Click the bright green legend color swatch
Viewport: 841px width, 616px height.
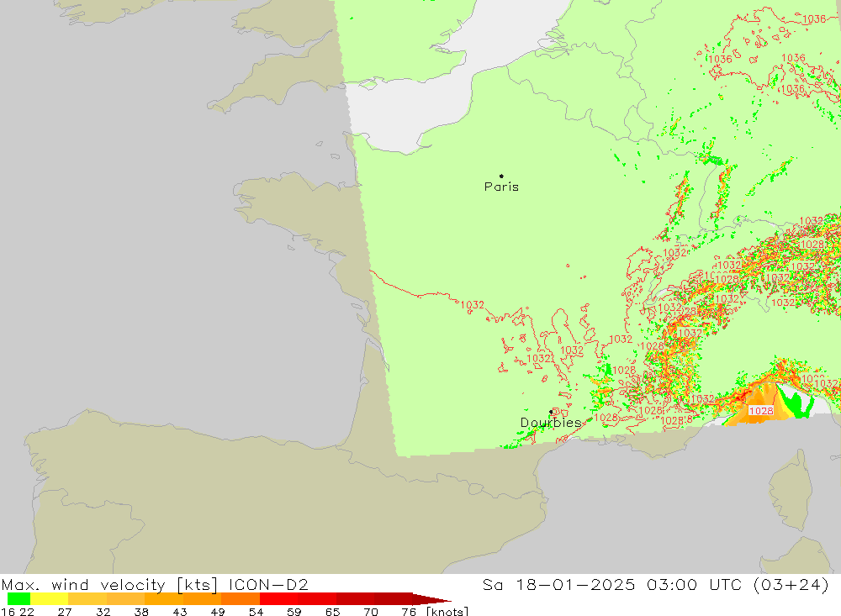(x=19, y=598)
